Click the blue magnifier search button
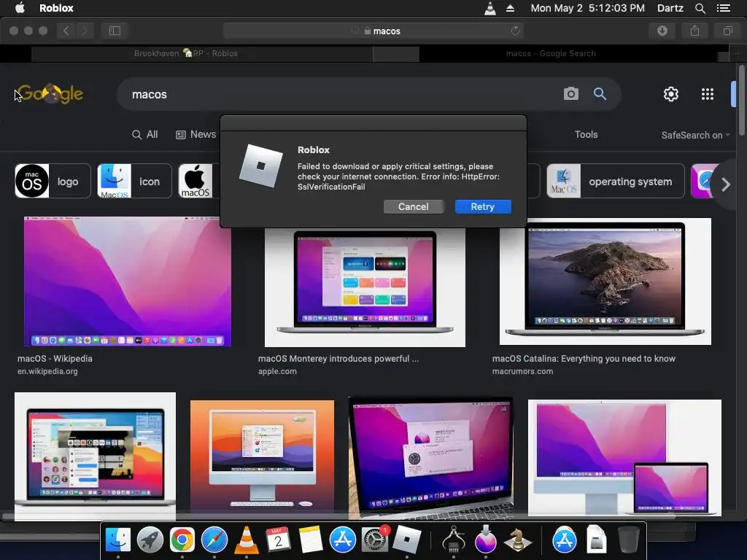Viewport: 747px width, 560px height. pos(600,94)
